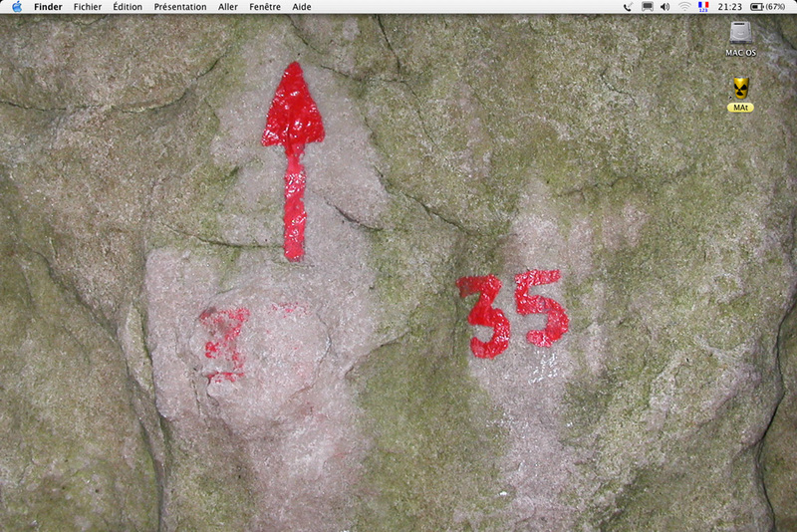Open the Apple menu
797x532 pixels.
point(17,7)
